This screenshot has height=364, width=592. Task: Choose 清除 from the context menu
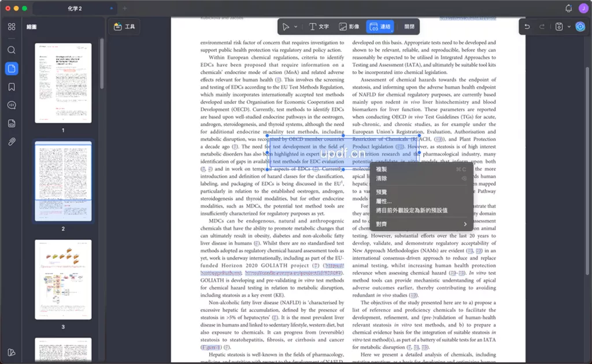click(x=421, y=179)
